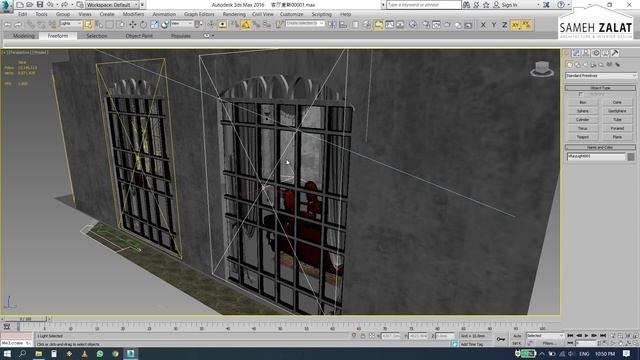Click the Play Animation button
The image size is (640, 360).
pos(586,336)
